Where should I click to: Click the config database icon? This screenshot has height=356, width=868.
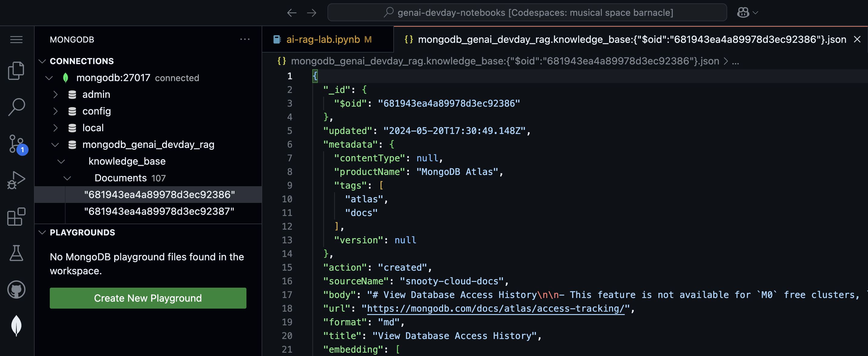[72, 111]
